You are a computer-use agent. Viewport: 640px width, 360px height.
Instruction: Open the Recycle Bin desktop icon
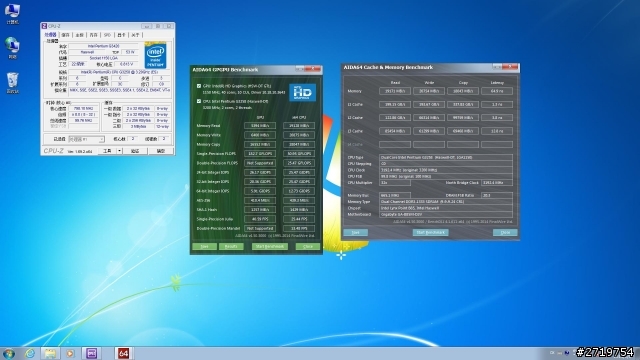pyautogui.click(x=12, y=82)
